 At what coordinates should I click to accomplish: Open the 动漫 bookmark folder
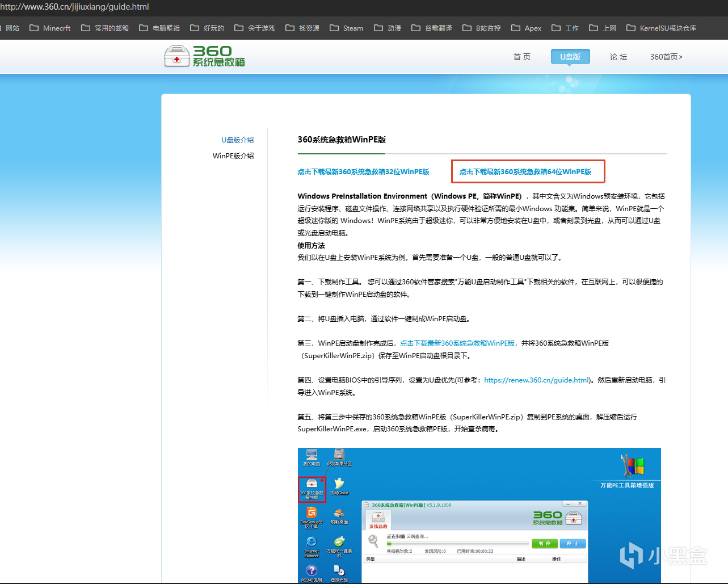click(x=388, y=28)
